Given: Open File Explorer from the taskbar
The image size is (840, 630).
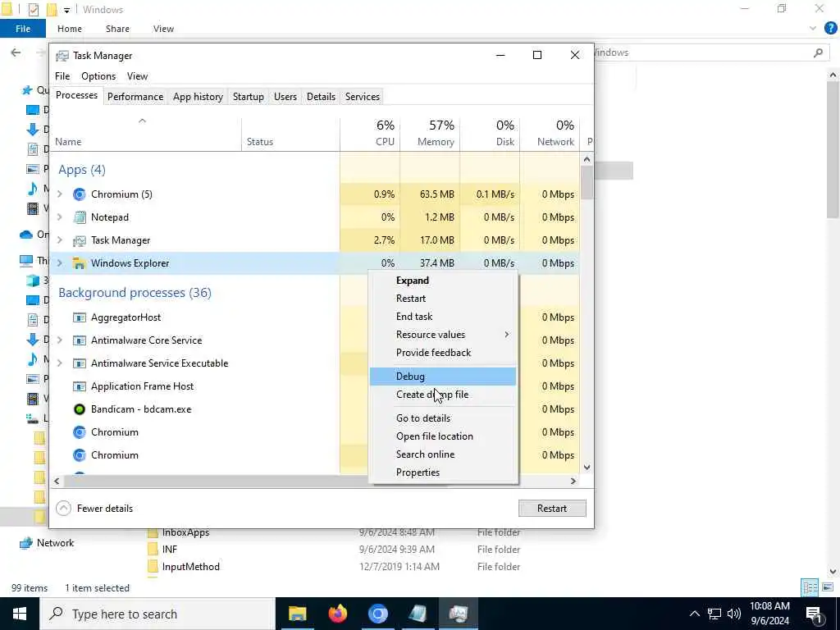Looking at the screenshot, I should [x=297, y=614].
